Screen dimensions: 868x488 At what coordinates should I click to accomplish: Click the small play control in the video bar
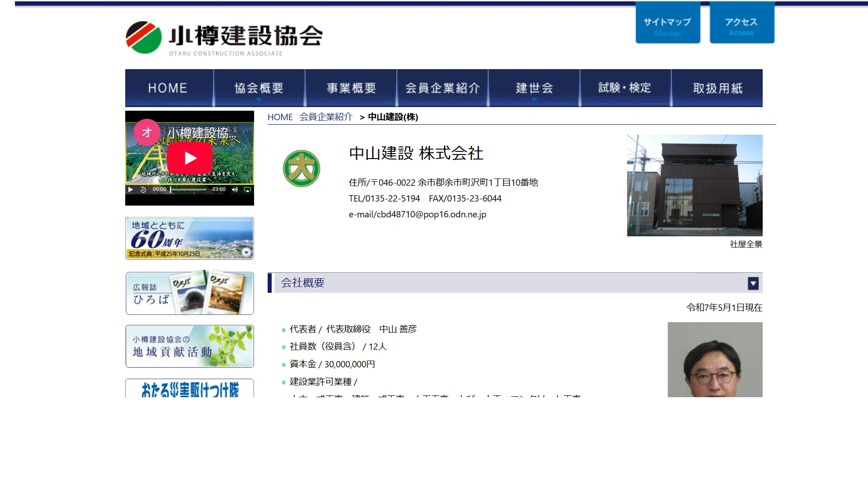coord(131,189)
